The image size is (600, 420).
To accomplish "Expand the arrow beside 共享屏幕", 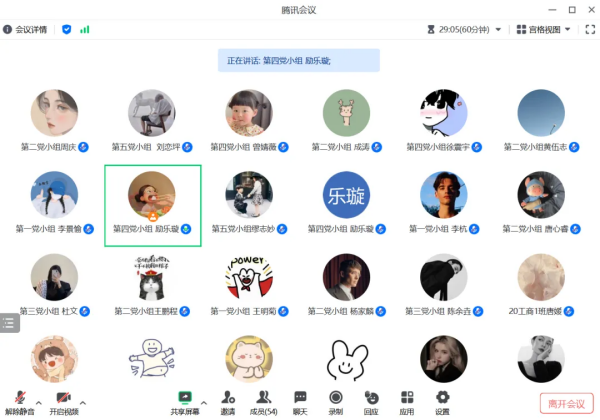I will click(204, 403).
